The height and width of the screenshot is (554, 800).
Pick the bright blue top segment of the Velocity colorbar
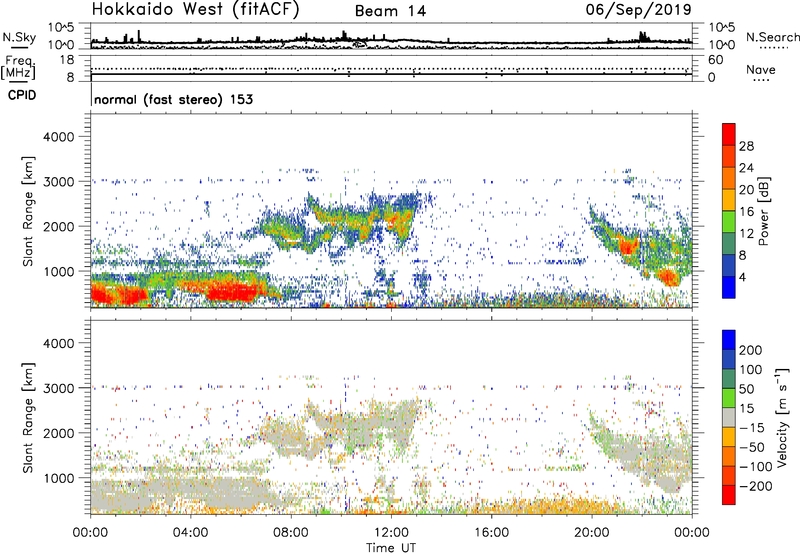729,340
